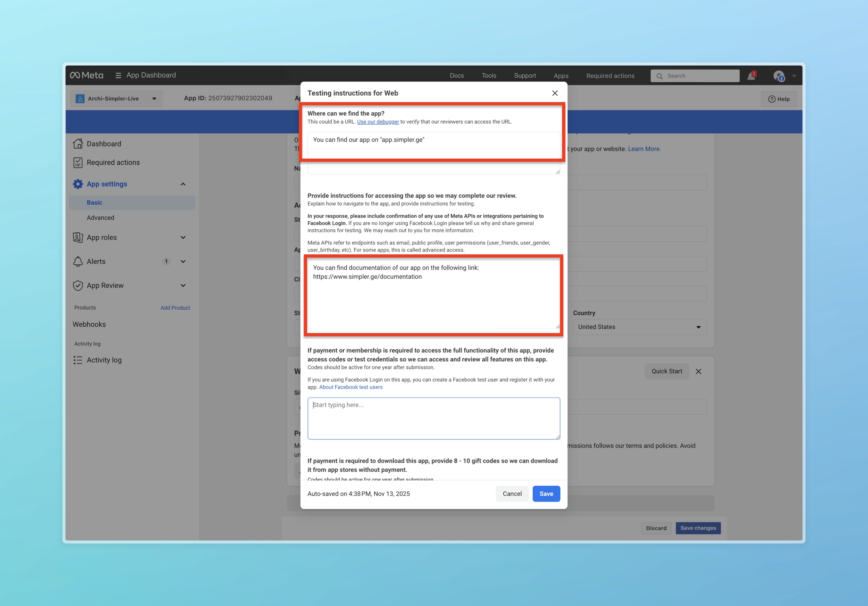Open Dashboard from the sidebar
This screenshot has height=606, width=868.
click(104, 144)
